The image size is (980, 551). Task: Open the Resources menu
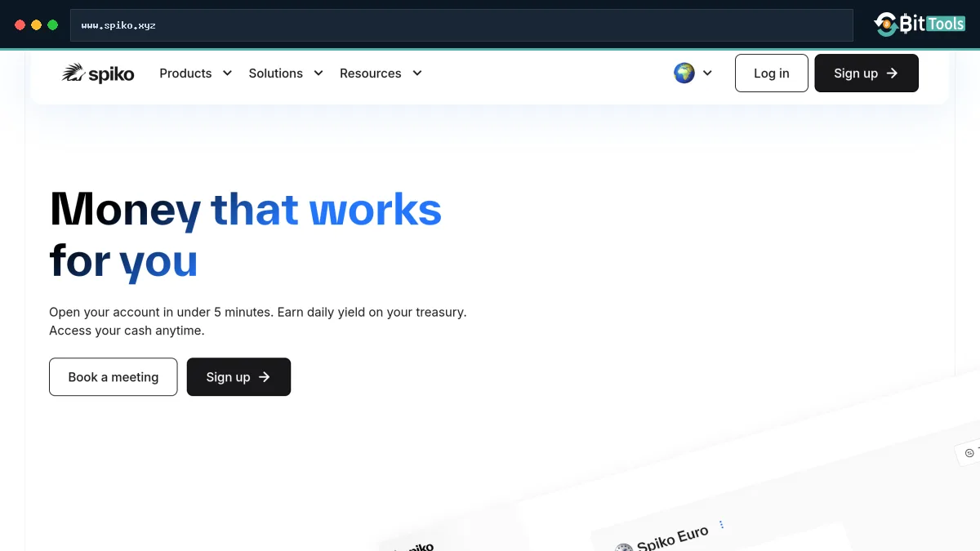pyautogui.click(x=371, y=73)
